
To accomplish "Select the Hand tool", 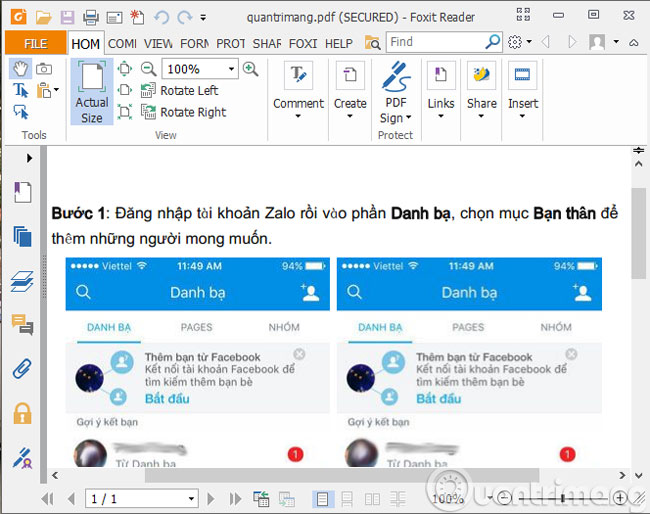I will point(20,68).
